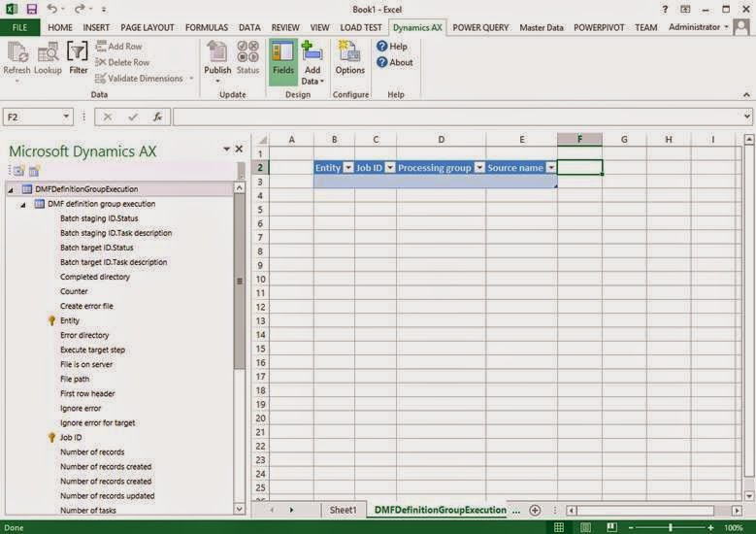This screenshot has height=534, width=756.
Task: Collapse the ribbon with the arrow
Action: (746, 94)
